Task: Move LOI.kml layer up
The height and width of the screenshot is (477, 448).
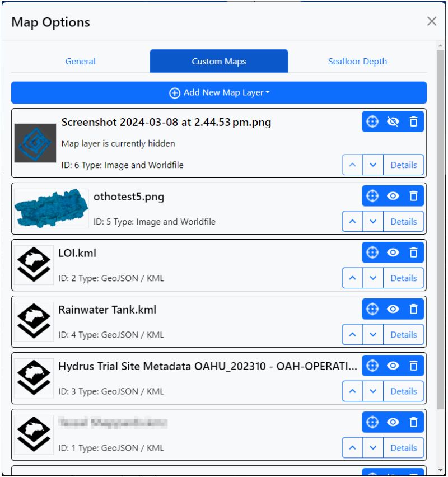Action: (352, 278)
